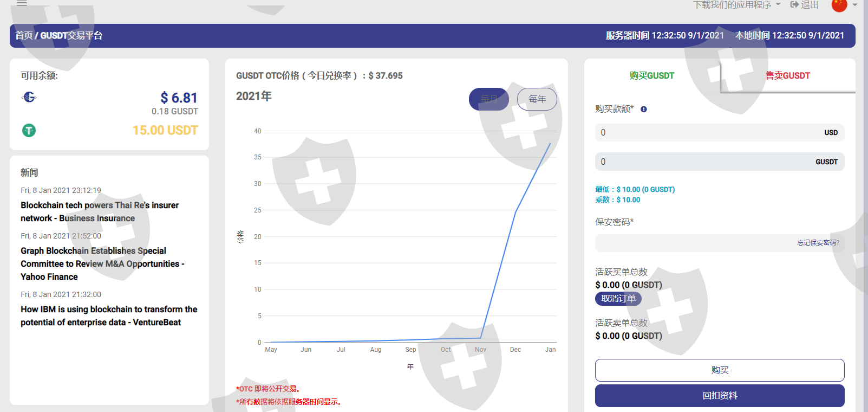Image resolution: width=868 pixels, height=412 pixels.
Task: Open news 'How IBM is using blockchain'
Action: 109,316
